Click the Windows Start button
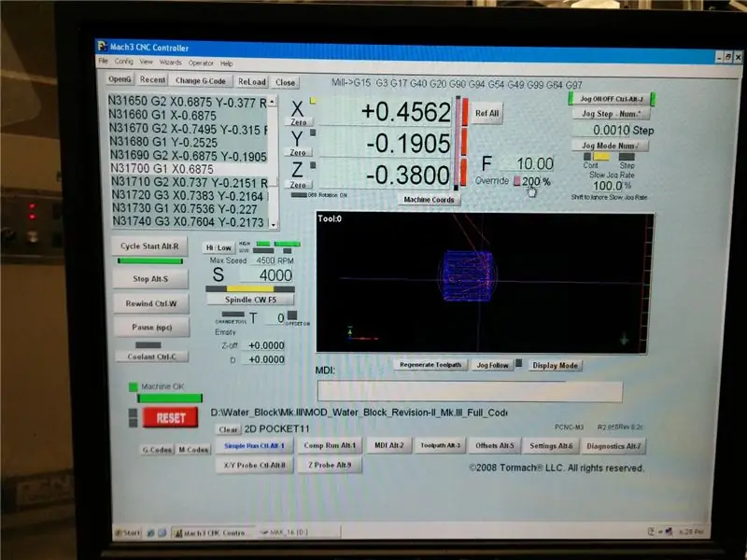Image resolution: width=747 pixels, height=560 pixels. tap(128, 532)
